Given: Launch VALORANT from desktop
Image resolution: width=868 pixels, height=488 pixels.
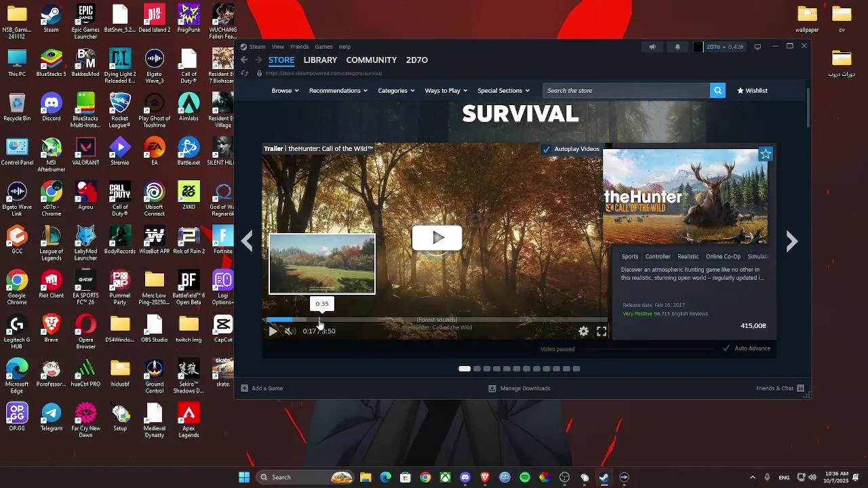Looking at the screenshot, I should pos(85,152).
